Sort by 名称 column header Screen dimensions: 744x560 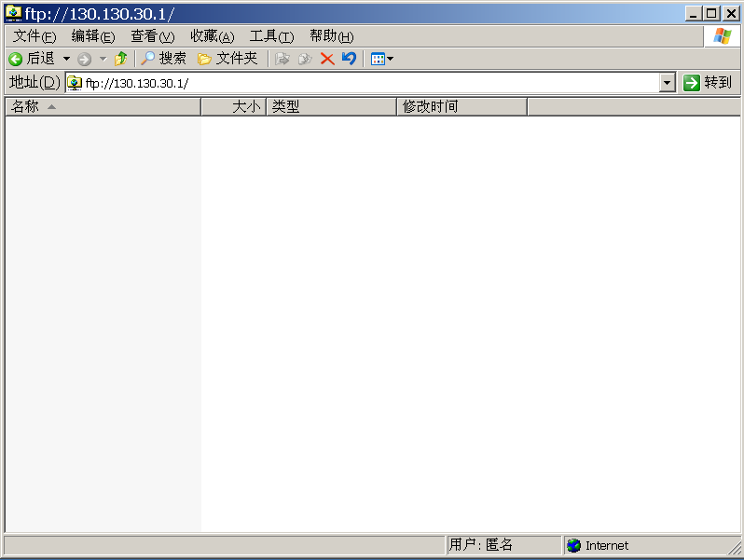pyautogui.click(x=103, y=107)
